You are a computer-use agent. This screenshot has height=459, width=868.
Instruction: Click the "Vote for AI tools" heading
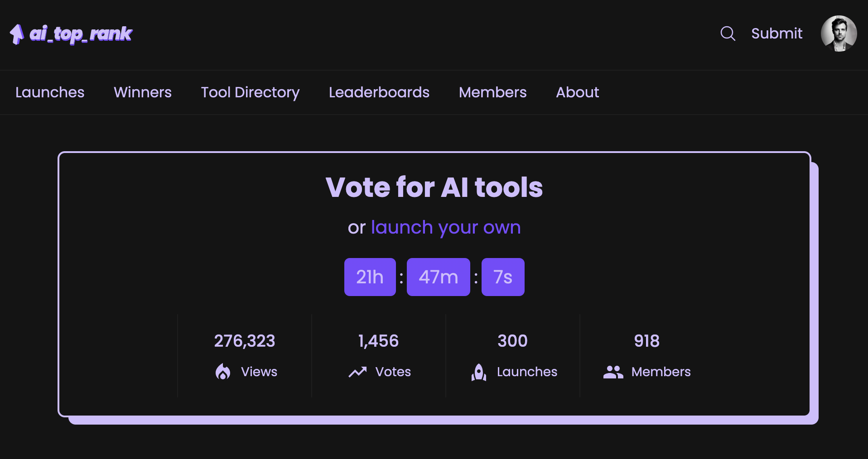coord(434,187)
